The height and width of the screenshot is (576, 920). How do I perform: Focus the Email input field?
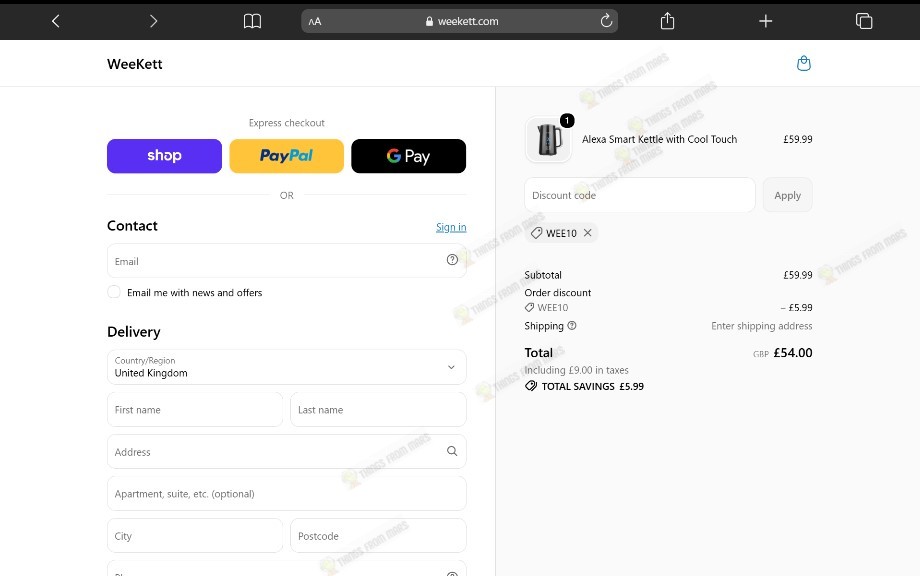tap(286, 260)
